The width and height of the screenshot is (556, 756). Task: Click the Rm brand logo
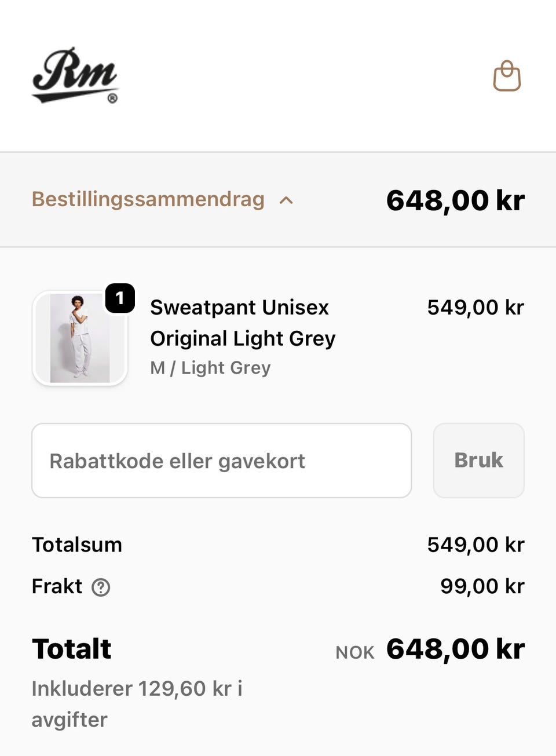[75, 75]
